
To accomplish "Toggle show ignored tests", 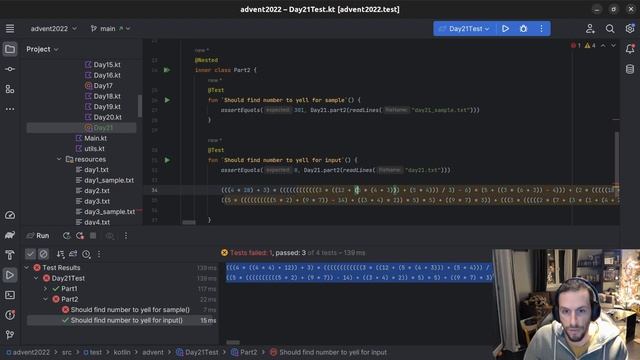I will [43, 254].
